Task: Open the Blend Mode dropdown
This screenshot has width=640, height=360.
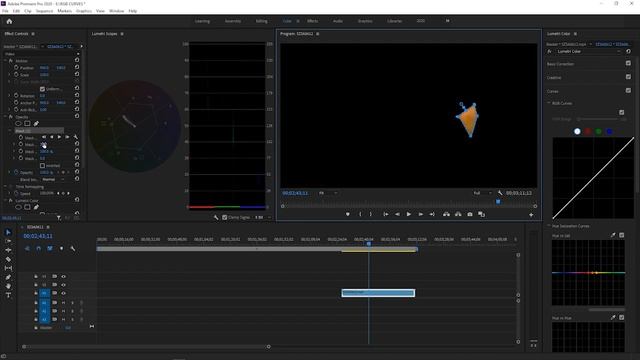Action: tap(53, 180)
